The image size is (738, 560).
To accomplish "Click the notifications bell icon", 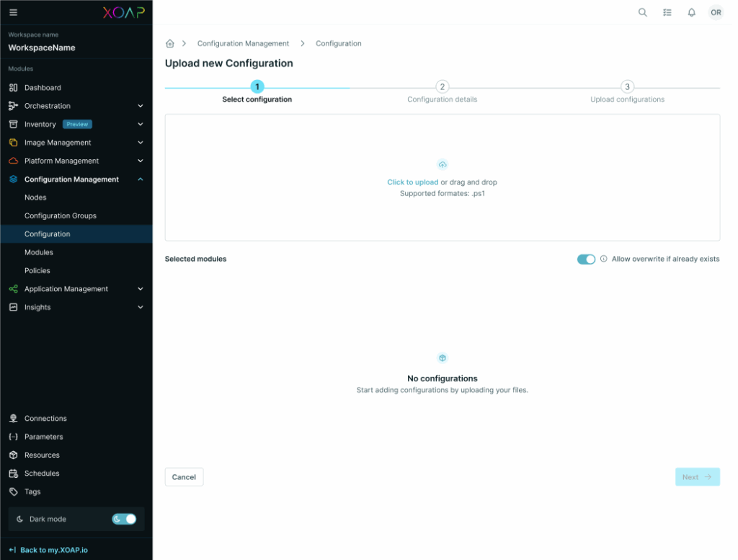I will pyautogui.click(x=690, y=12).
